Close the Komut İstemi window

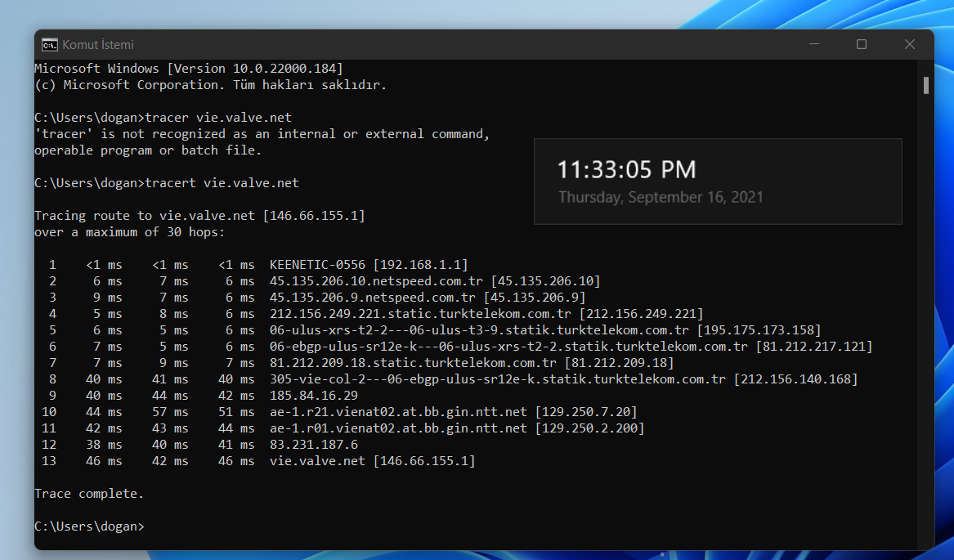[x=910, y=44]
